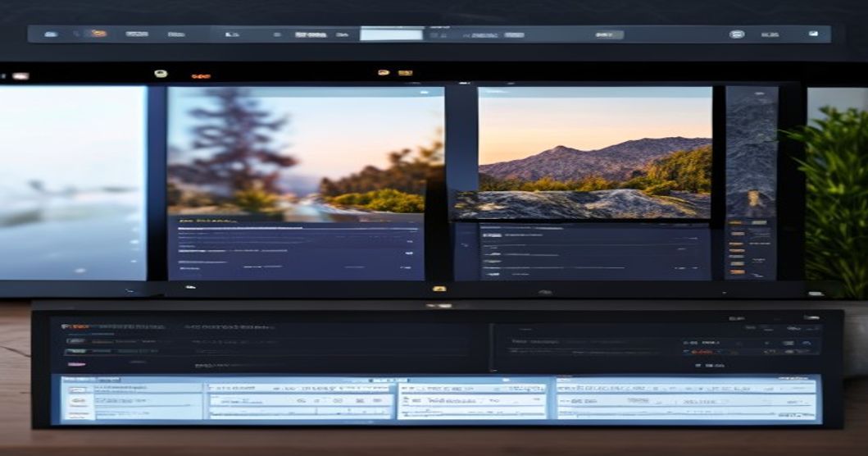Click the yellow icon in the strip below the photos
Image resolution: width=868 pixels, height=456 pixels.
point(439,289)
